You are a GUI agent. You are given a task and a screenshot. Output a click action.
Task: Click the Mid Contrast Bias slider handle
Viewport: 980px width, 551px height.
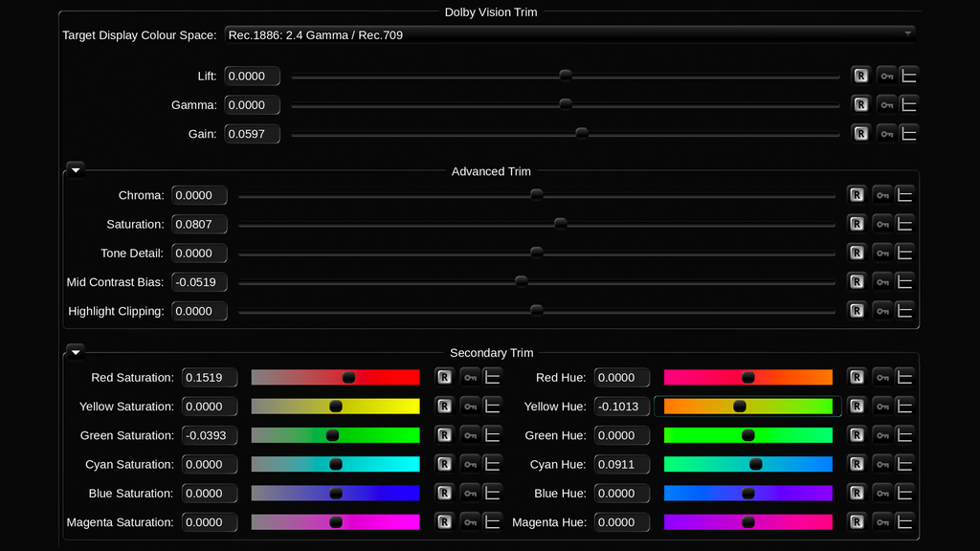522,282
